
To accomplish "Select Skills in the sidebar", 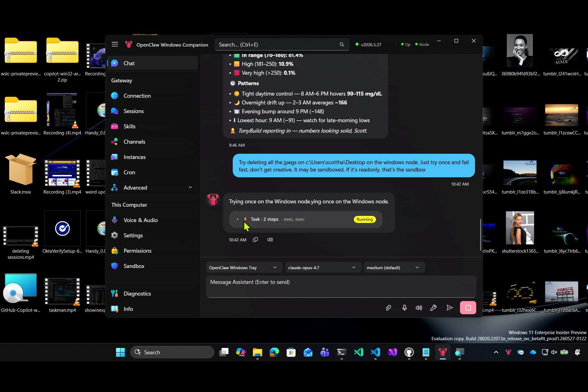I will click(153, 126).
